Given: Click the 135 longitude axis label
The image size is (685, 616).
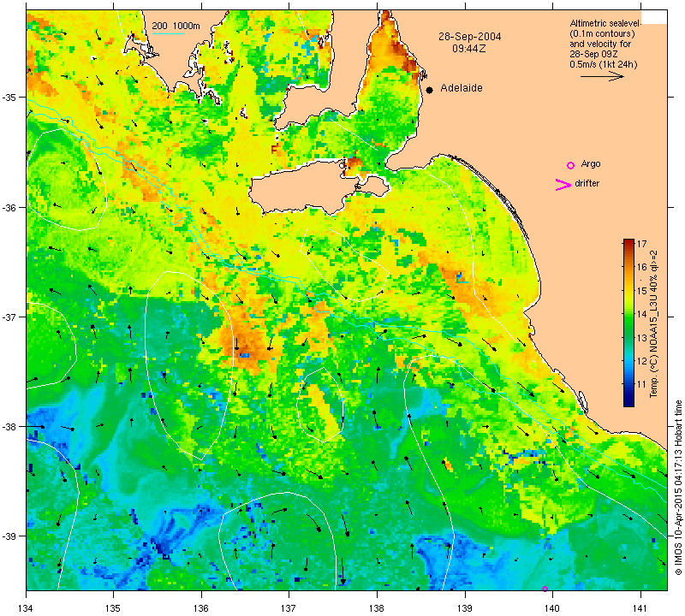Looking at the screenshot, I should click(x=114, y=608).
